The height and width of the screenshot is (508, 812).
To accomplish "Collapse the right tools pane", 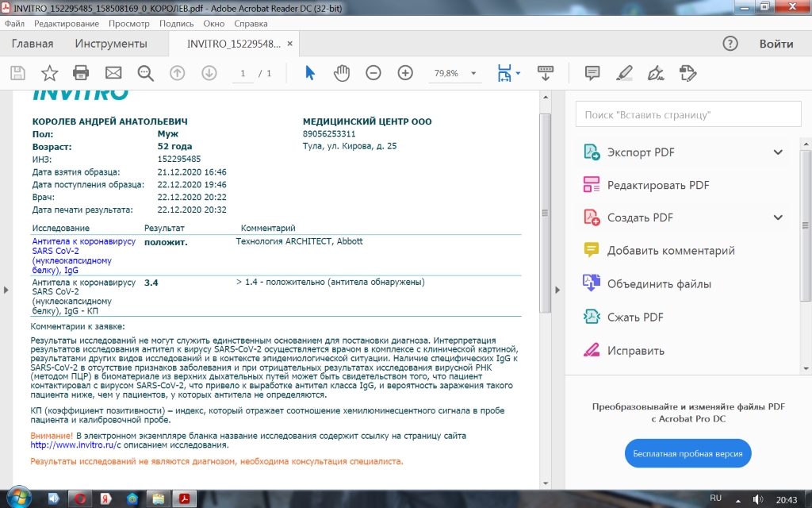I will point(557,290).
